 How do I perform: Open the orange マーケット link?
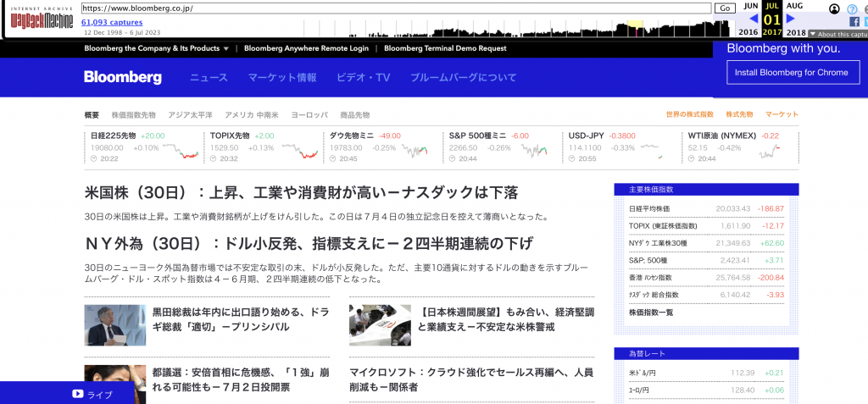[782, 114]
